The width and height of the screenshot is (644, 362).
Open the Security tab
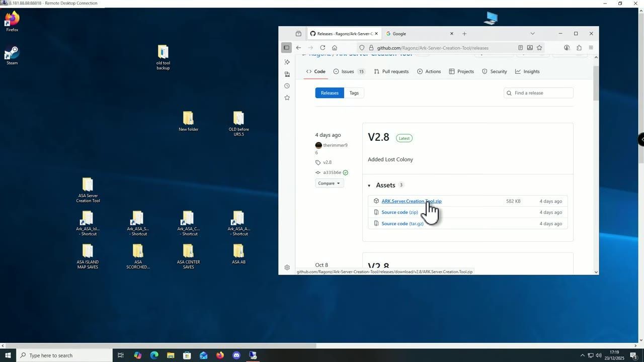tap(495, 71)
